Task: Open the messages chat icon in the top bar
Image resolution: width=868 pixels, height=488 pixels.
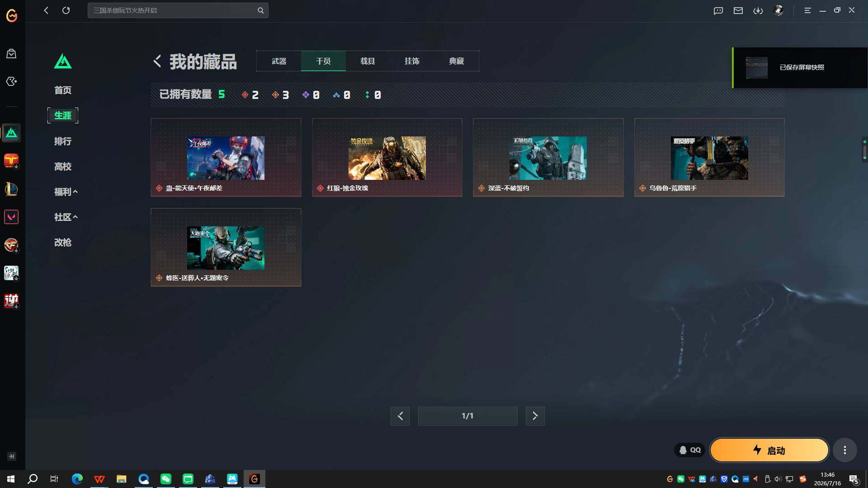Action: 718,10
